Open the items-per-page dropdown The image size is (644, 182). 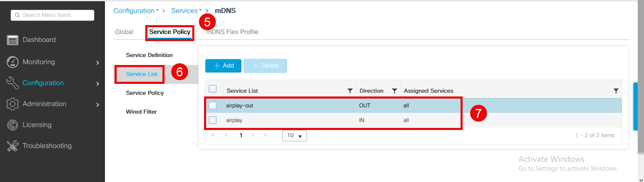coord(294,136)
